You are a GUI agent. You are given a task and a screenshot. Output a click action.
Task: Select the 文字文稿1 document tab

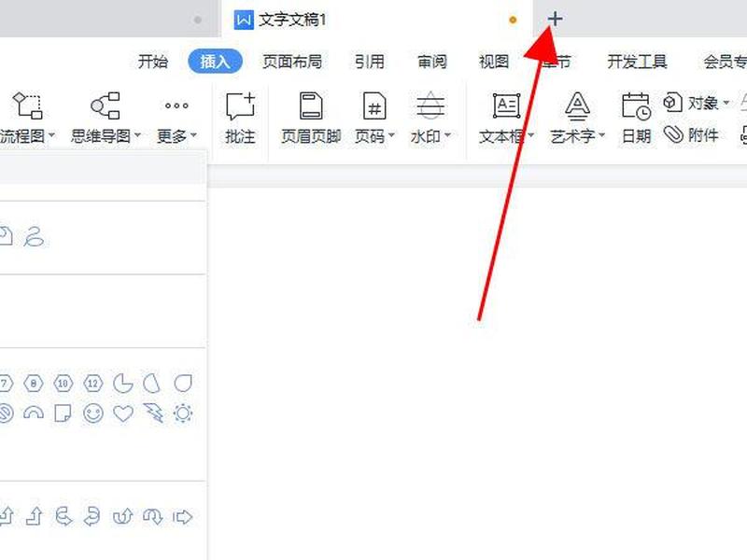[x=377, y=20]
